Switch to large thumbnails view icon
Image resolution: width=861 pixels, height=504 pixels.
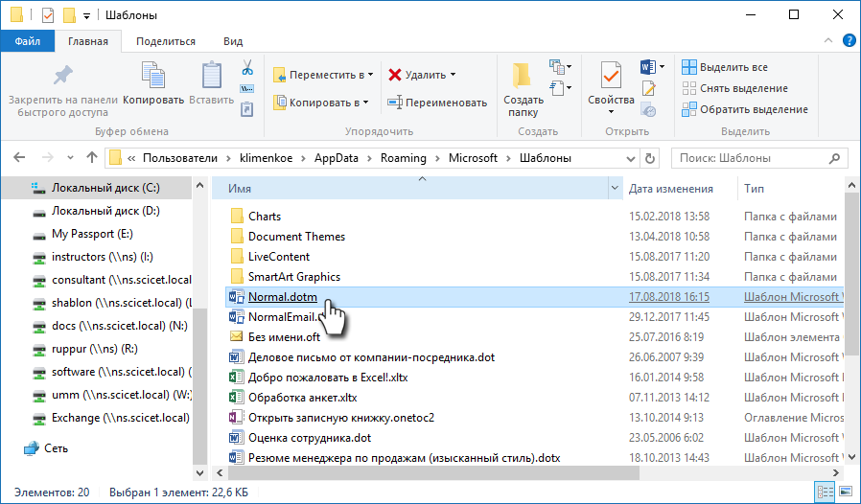pos(845,492)
